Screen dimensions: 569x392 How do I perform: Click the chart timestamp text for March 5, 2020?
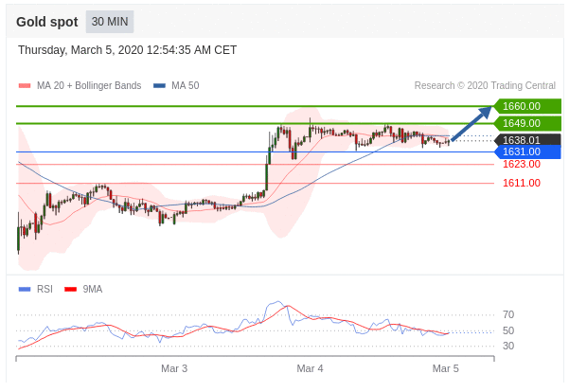point(127,50)
